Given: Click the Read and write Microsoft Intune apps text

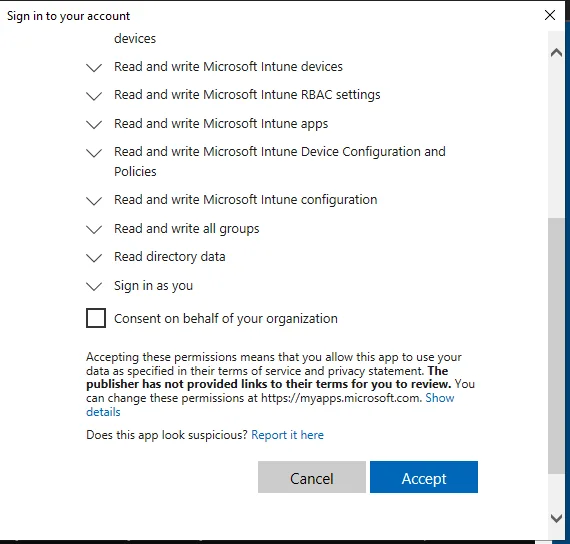Looking at the screenshot, I should (221, 124).
